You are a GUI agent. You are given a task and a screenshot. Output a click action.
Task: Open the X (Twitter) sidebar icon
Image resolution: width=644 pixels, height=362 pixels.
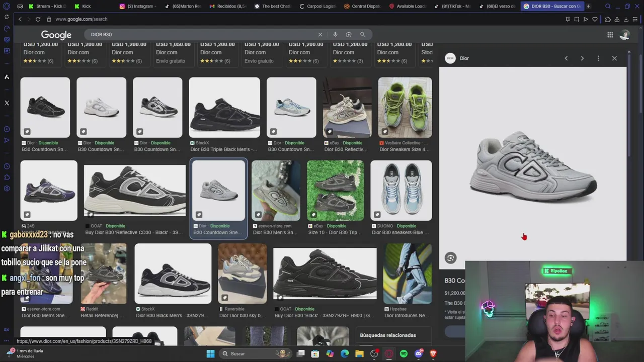pyautogui.click(x=7, y=103)
